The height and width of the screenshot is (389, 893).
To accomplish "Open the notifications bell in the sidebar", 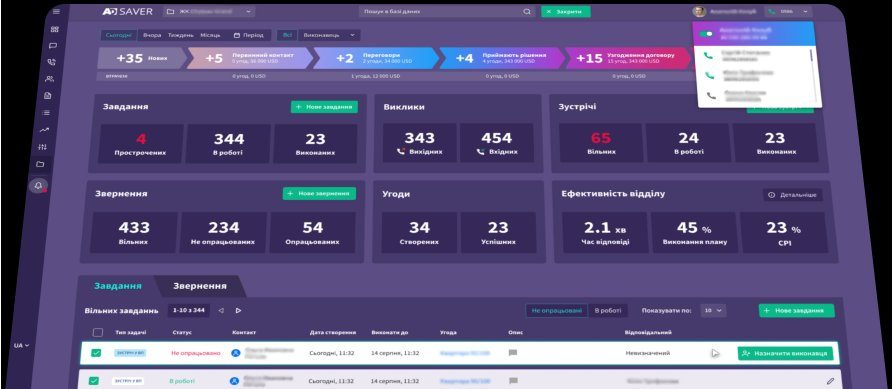I will click(x=39, y=186).
